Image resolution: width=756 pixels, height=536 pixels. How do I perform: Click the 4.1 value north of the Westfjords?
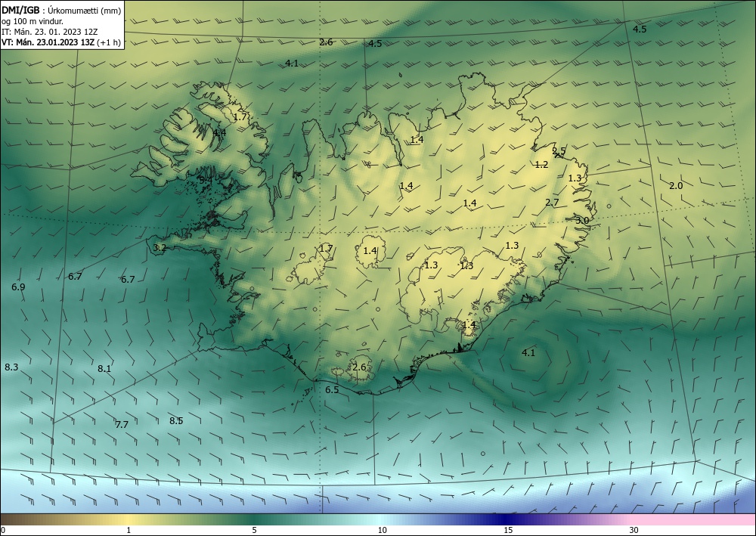tap(292, 64)
